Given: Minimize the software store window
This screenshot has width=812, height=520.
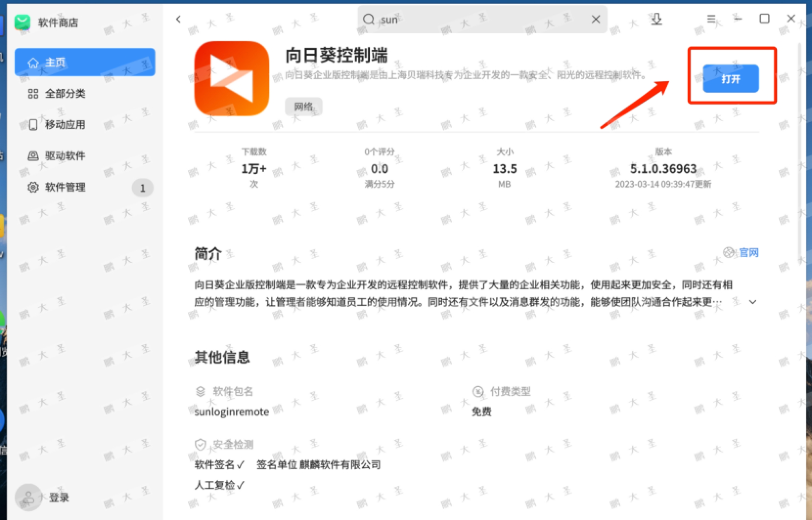Looking at the screenshot, I should coord(738,19).
